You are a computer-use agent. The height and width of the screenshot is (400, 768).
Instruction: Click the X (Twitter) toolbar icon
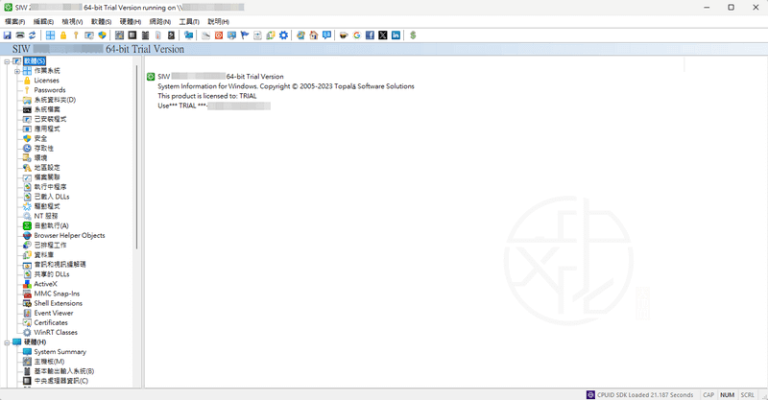coord(383,35)
